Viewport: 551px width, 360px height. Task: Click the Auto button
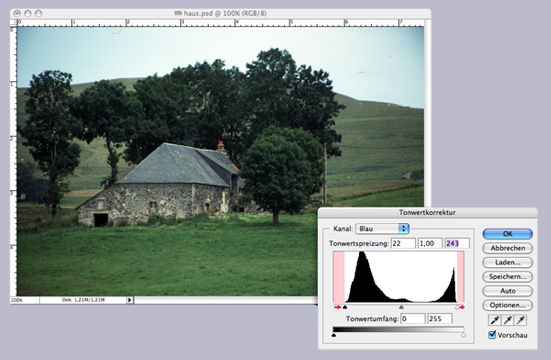[507, 291]
